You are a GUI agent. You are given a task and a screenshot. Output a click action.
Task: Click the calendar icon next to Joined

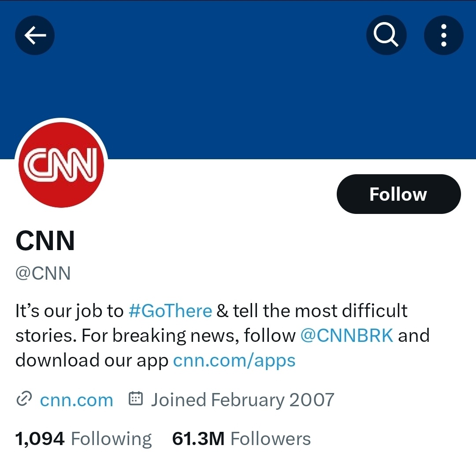[136, 399]
